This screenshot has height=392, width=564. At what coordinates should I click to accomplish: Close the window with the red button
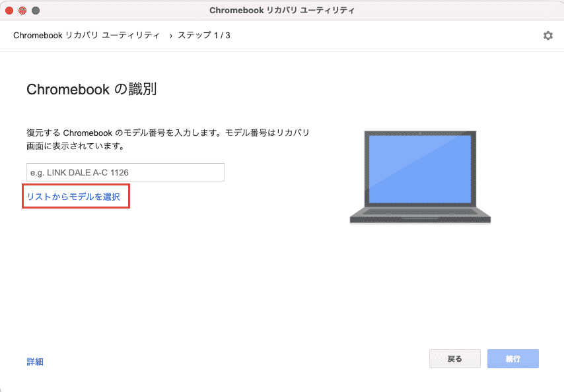9,11
